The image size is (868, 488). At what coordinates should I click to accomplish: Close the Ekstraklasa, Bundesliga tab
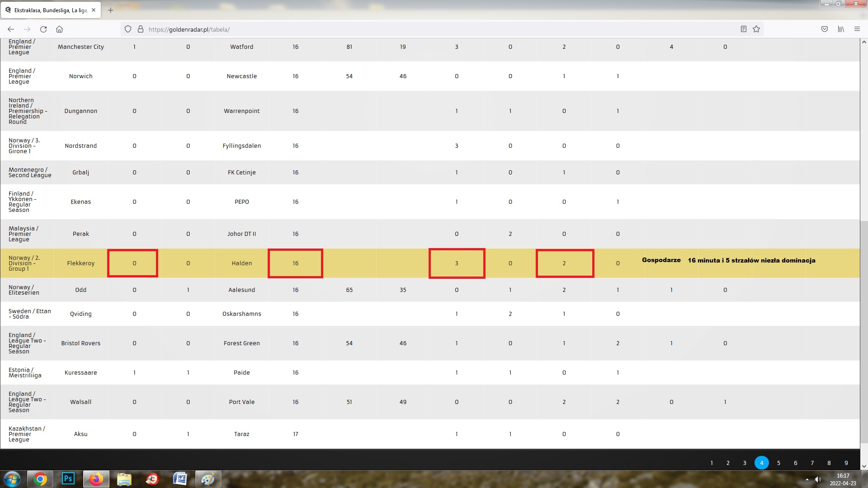(x=94, y=10)
